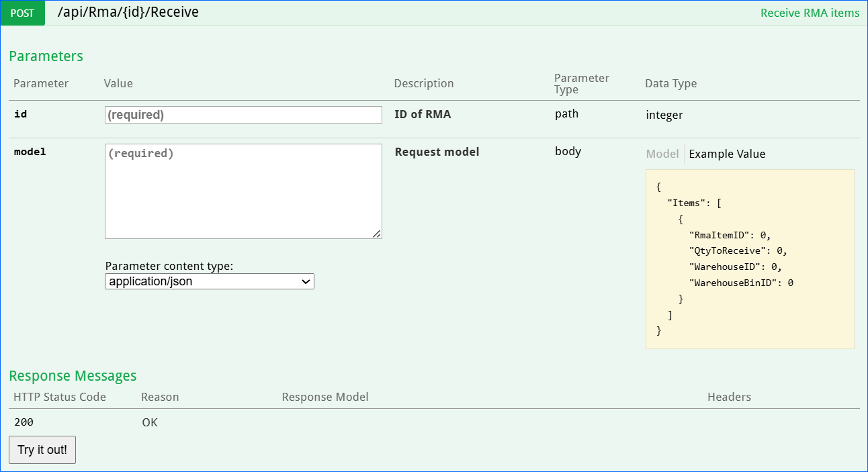868x472 pixels.
Task: Click the Parameters section heading
Action: (x=46, y=56)
